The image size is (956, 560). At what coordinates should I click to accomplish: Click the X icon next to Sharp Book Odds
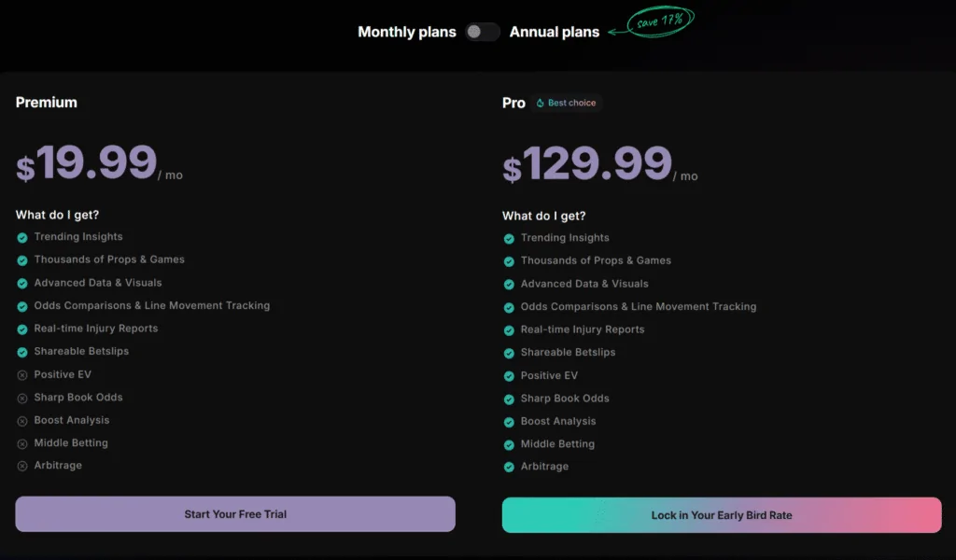[x=21, y=397]
